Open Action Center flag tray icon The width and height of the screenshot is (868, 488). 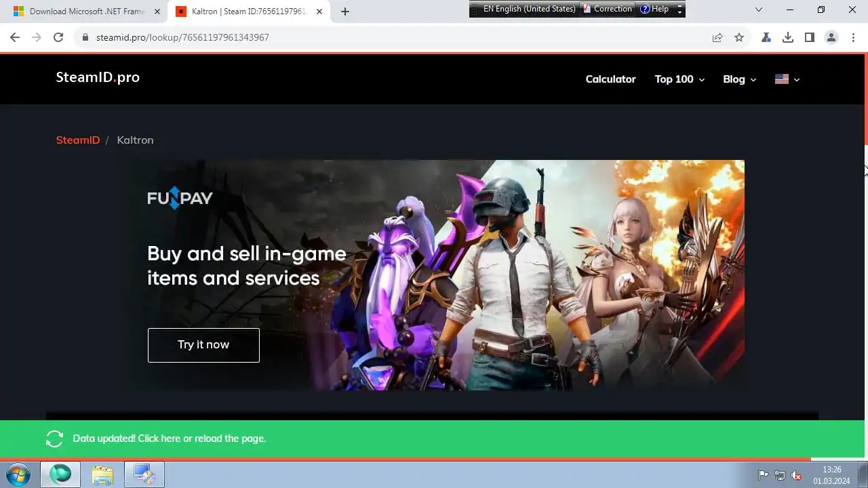(x=763, y=475)
